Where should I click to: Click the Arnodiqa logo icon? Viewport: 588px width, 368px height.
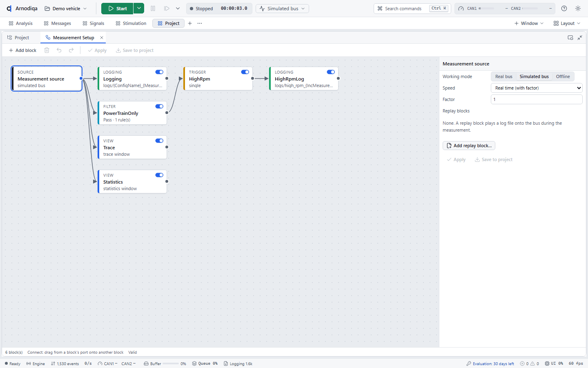coord(9,9)
